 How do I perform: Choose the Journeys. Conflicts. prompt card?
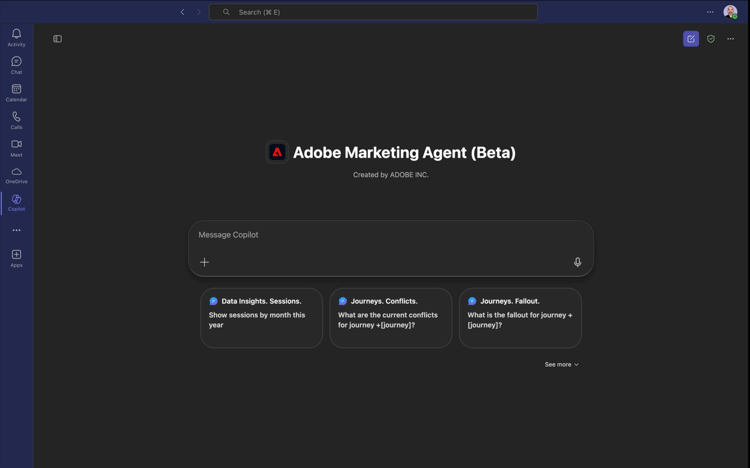click(391, 318)
